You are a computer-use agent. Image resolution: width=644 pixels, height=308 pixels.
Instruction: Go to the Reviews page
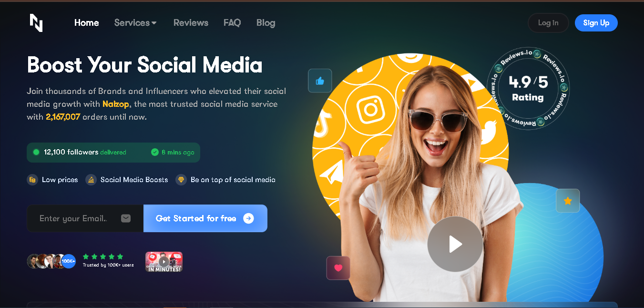[x=191, y=23]
